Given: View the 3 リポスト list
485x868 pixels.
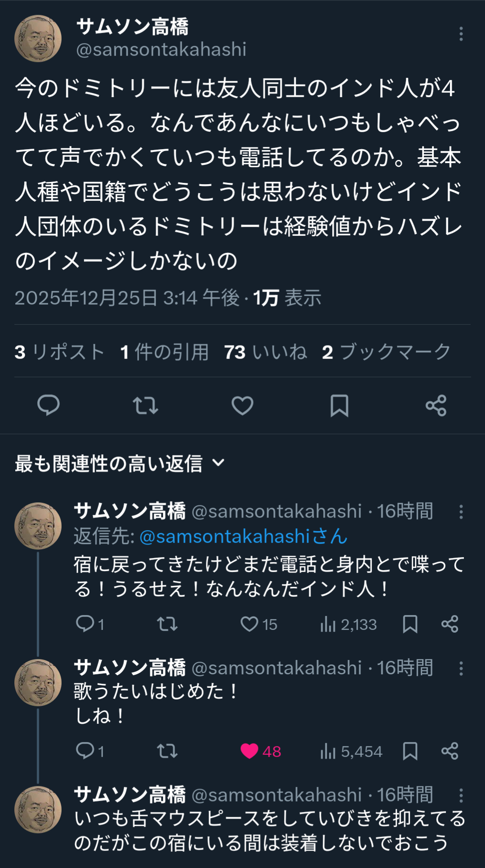Looking at the screenshot, I should coord(59,352).
